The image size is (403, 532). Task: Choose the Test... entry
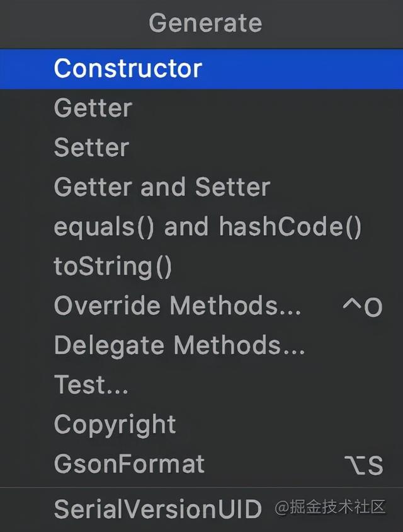pyautogui.click(x=91, y=385)
